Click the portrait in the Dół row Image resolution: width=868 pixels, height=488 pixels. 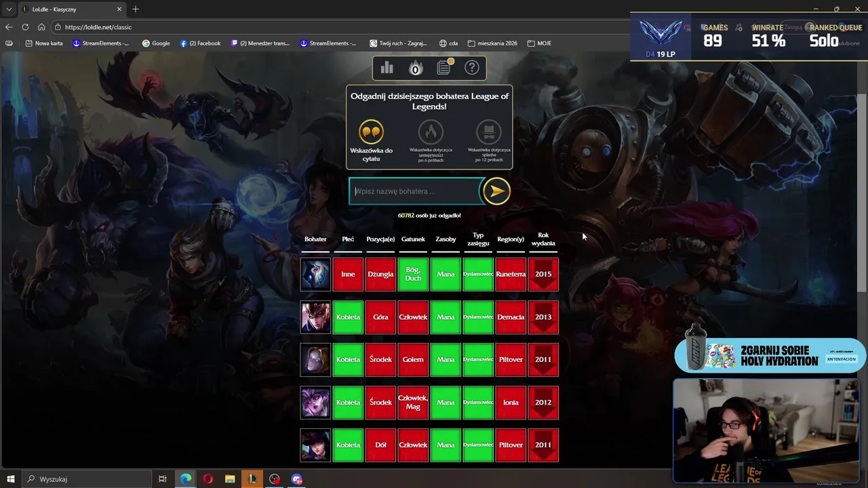tap(315, 445)
